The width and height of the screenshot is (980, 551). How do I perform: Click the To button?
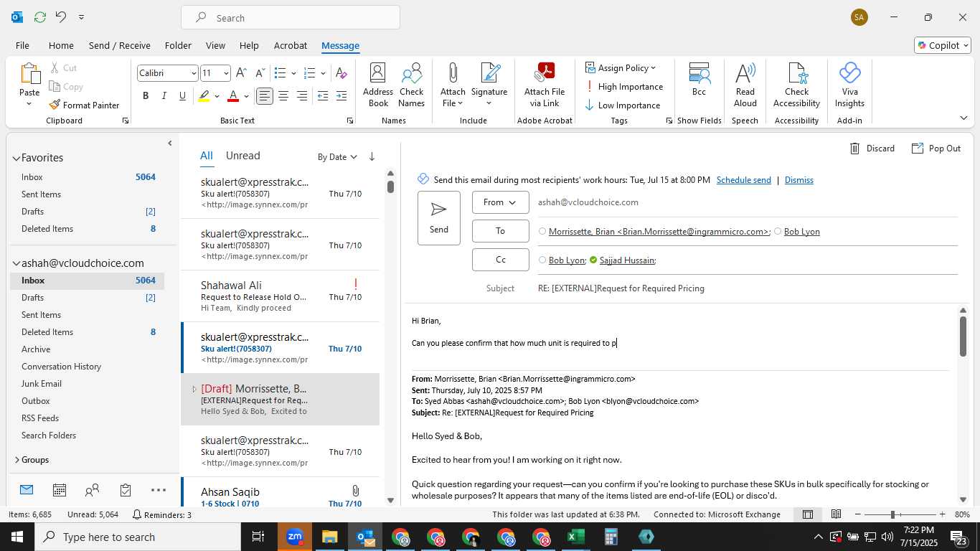(500, 231)
